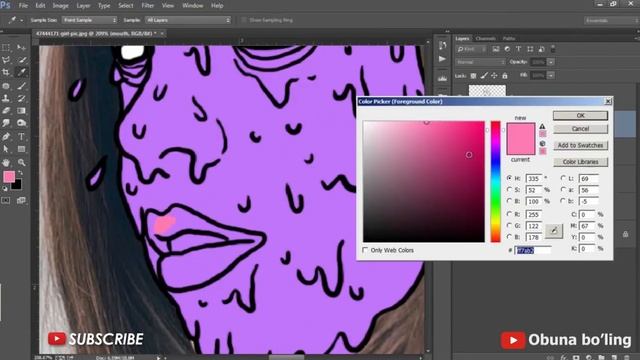This screenshot has height=360, width=640.
Task: Select the Smudge tool
Action: click(x=6, y=123)
